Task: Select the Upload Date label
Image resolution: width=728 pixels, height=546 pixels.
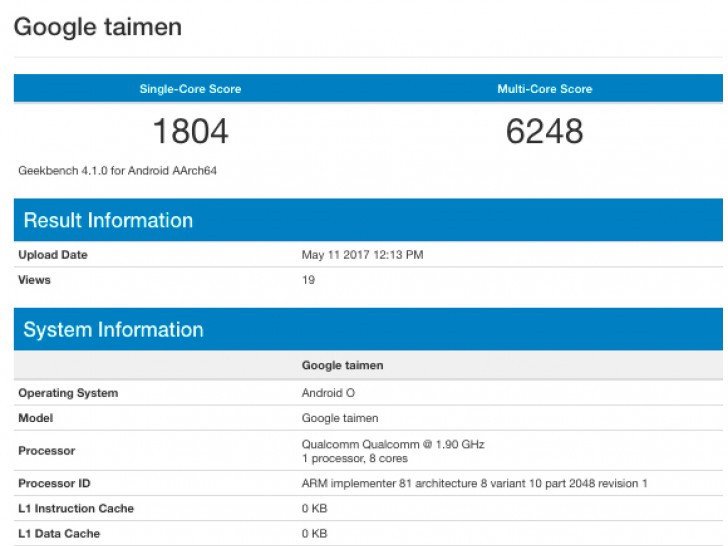Action: click(53, 254)
